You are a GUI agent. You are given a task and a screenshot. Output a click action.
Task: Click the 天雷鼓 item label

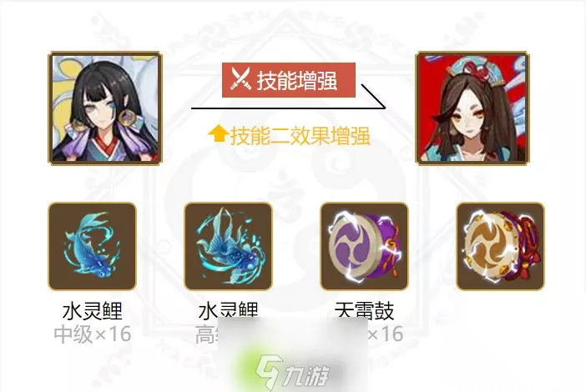click(365, 310)
